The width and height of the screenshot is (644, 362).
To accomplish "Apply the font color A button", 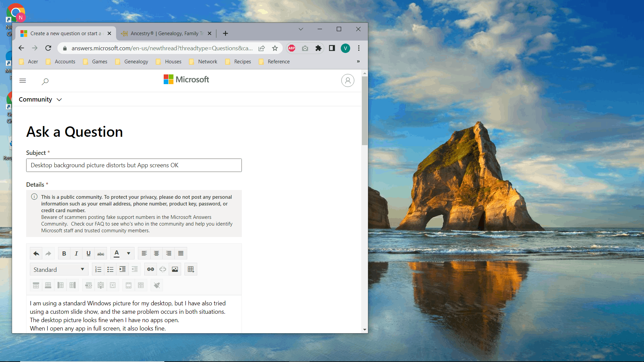I will [117, 253].
